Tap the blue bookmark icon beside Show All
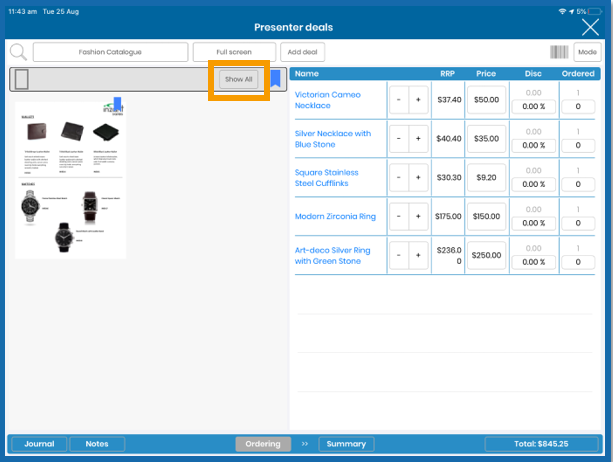Image resolution: width=613 pixels, height=462 pixels. coord(276,79)
